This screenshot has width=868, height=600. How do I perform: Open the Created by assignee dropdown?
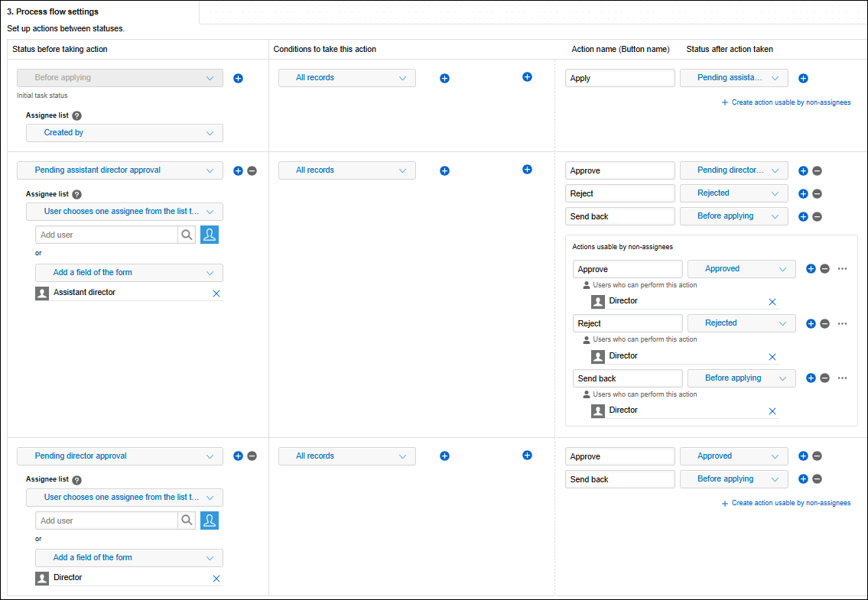coord(125,132)
